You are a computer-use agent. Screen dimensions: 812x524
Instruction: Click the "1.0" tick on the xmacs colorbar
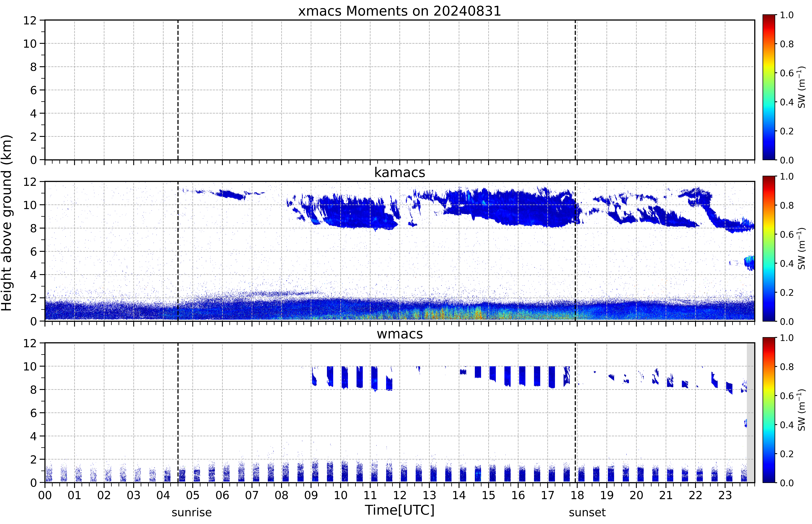pyautogui.click(x=787, y=15)
